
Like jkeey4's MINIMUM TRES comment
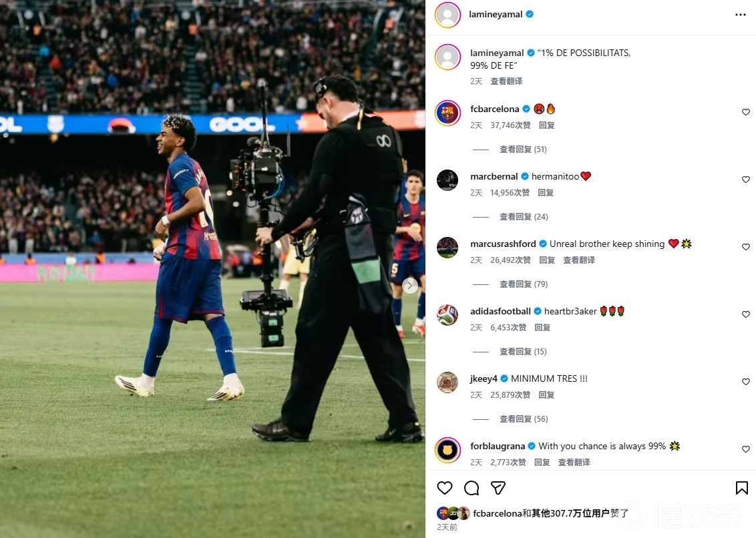coord(746,382)
